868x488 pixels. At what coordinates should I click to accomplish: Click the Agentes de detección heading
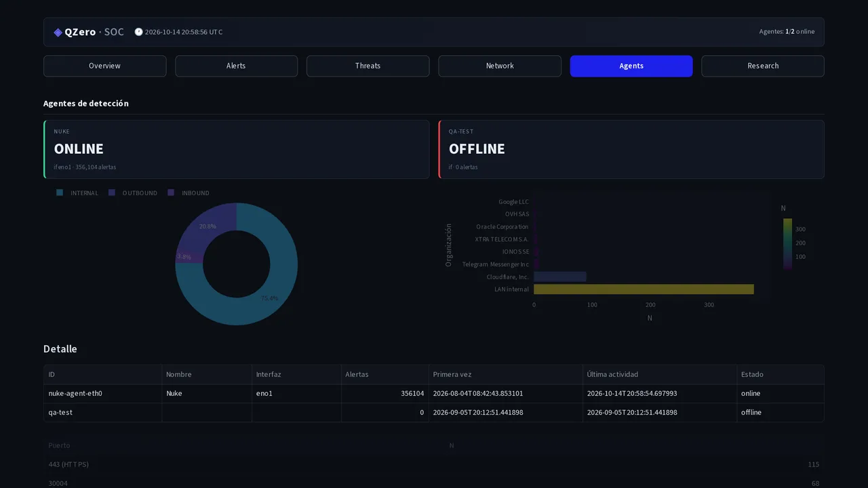[86, 104]
